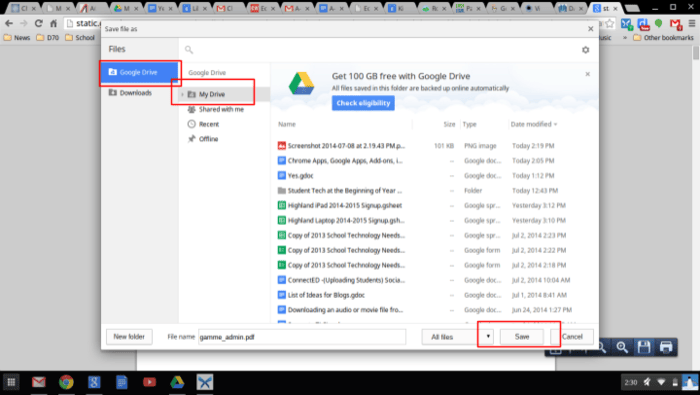Viewport: 700px width, 395px height.
Task: Open Downloads in the Files sidebar
Action: click(x=130, y=93)
